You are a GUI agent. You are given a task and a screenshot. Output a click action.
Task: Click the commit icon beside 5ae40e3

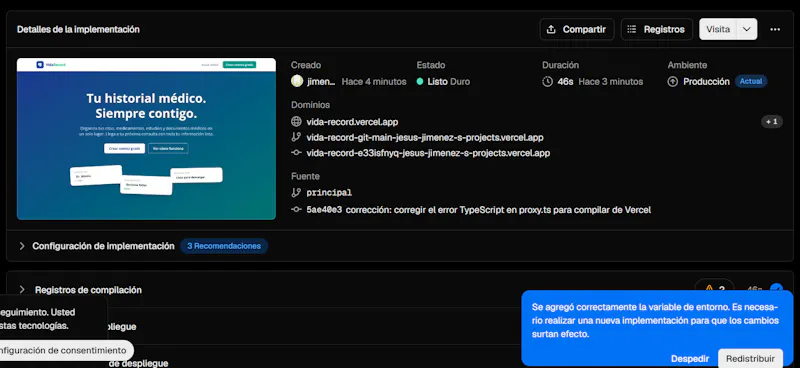click(296, 209)
